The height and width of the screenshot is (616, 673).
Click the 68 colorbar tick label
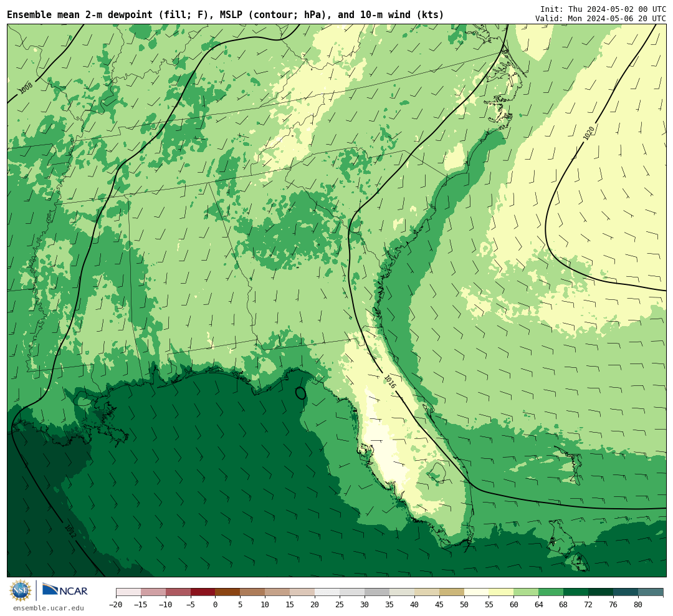pyautogui.click(x=564, y=605)
